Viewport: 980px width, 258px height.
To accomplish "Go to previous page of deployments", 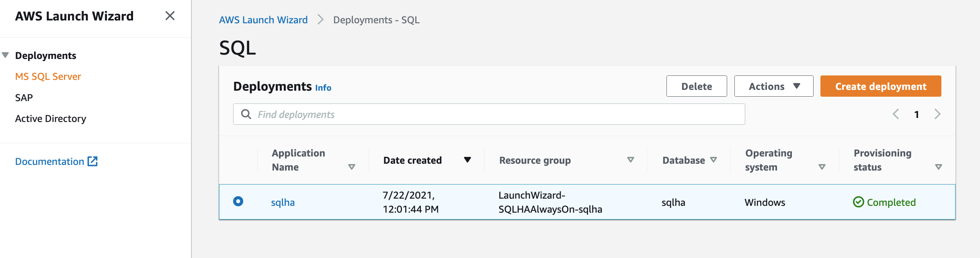I will coord(896,114).
